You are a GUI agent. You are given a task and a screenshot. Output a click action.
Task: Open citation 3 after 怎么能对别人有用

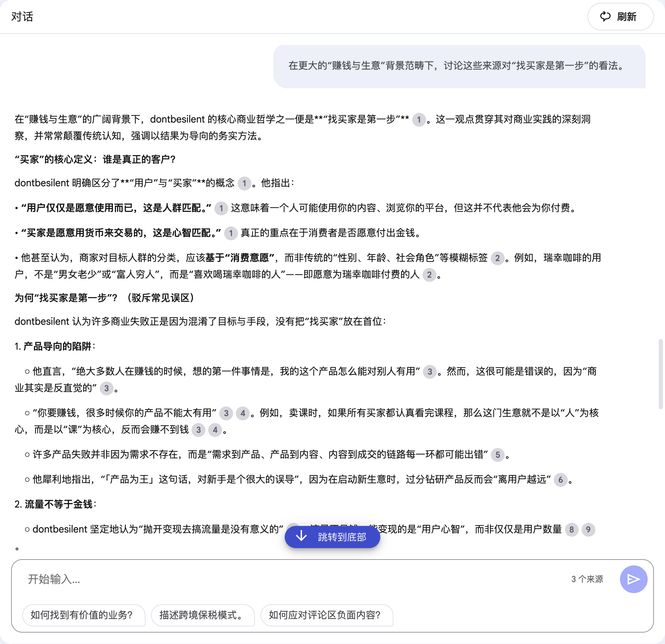pyautogui.click(x=429, y=372)
